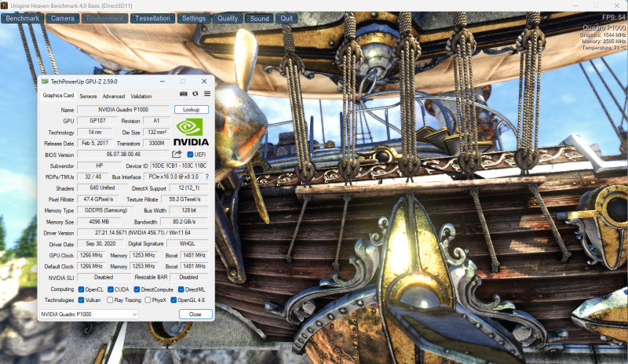The height and width of the screenshot is (364, 628).
Task: Click the Revision value A1
Action: click(156, 121)
